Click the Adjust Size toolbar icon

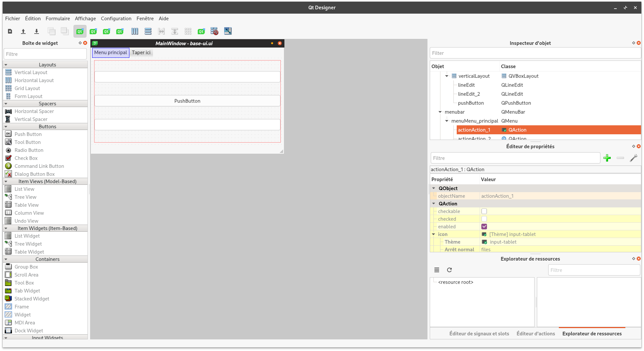tap(228, 31)
